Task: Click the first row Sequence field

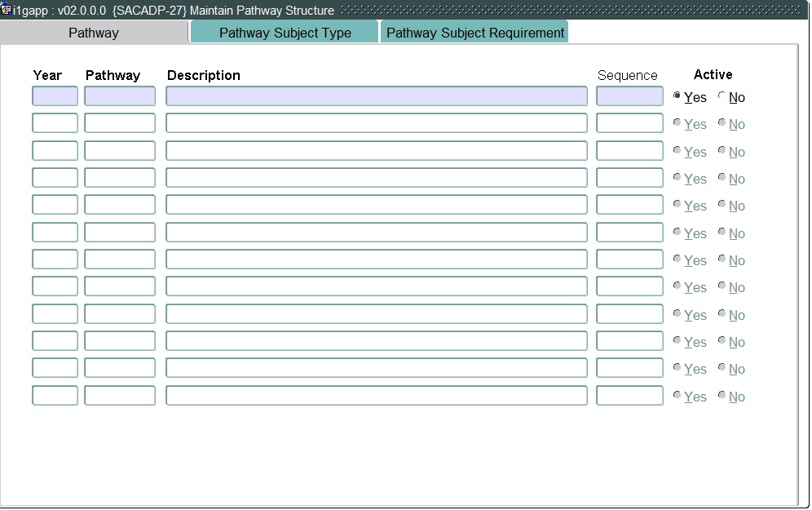Action: tap(629, 96)
